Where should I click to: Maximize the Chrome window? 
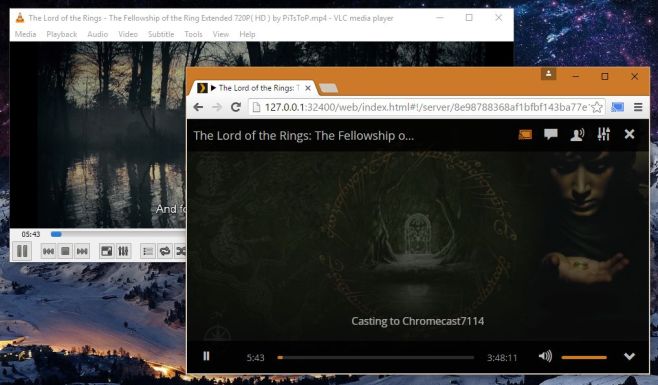pos(605,76)
